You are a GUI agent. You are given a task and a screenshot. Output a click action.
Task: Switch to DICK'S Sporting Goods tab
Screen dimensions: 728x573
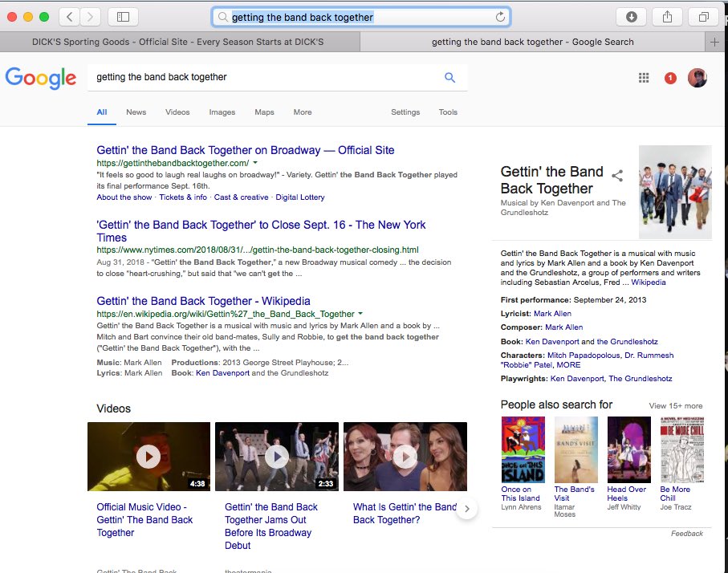[178, 42]
